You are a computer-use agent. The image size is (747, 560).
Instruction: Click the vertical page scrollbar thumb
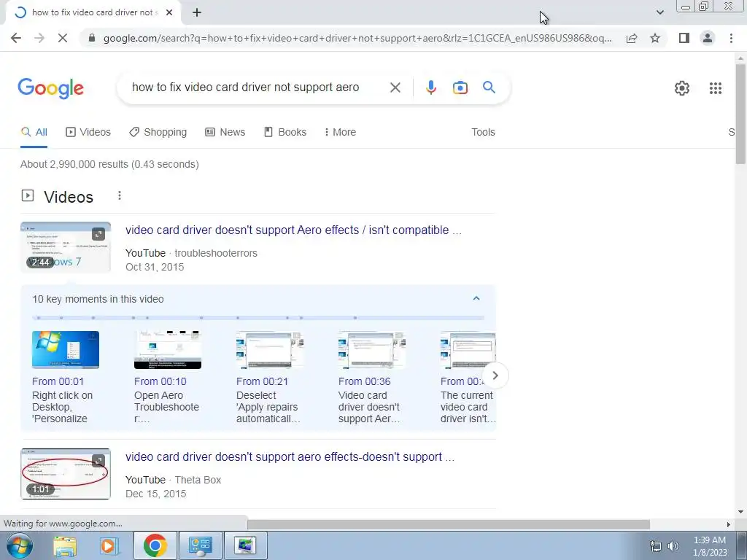click(740, 113)
